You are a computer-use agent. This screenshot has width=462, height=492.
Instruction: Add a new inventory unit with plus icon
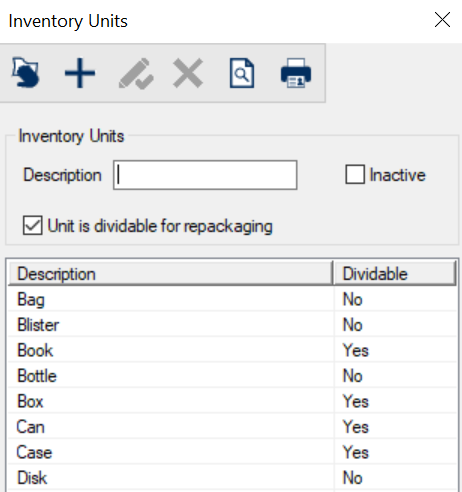[80, 73]
